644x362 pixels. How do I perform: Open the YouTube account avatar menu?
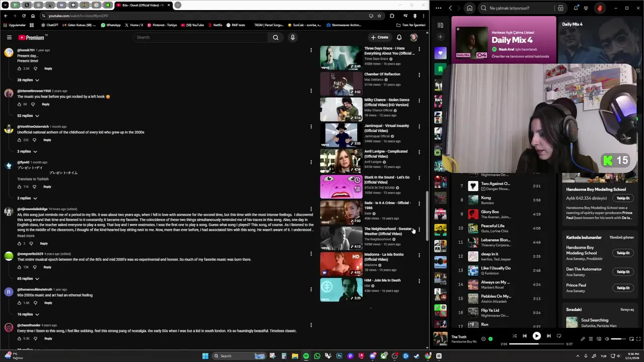pos(414,37)
